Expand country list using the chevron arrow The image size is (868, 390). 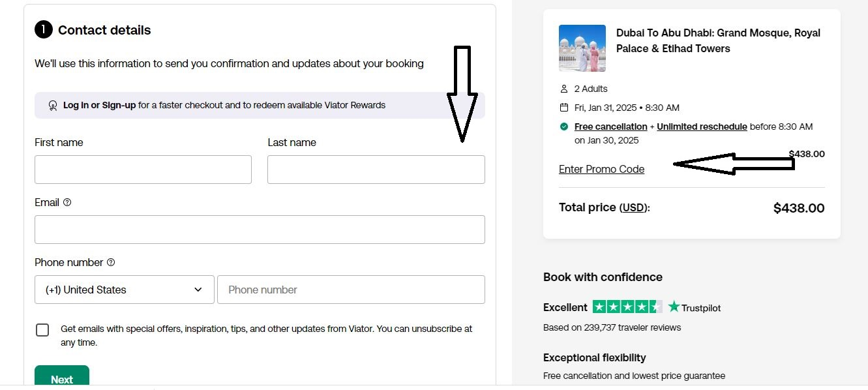[198, 290]
